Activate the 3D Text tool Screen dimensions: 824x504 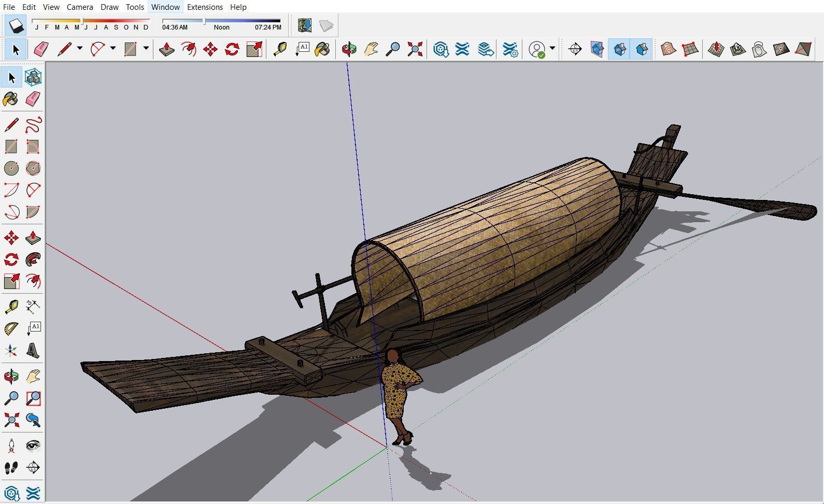(33, 351)
